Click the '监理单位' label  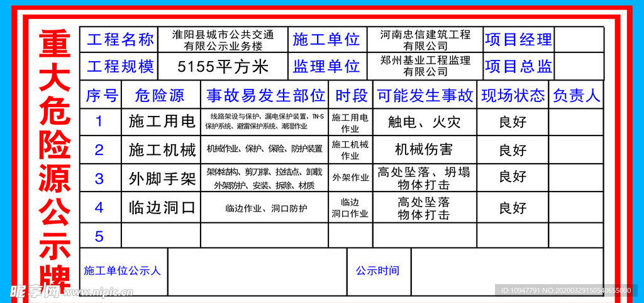tap(326, 66)
